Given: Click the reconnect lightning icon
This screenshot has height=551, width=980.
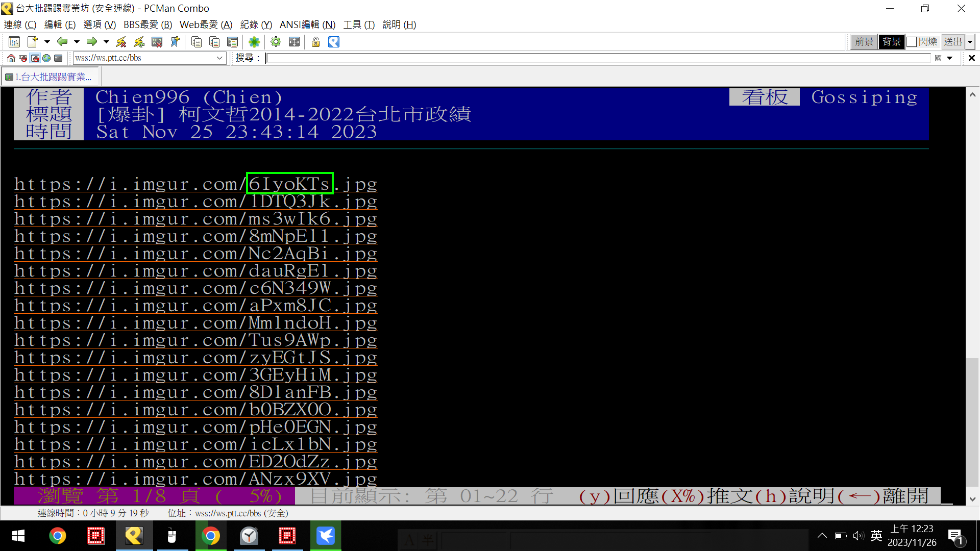Looking at the screenshot, I should (x=139, y=42).
